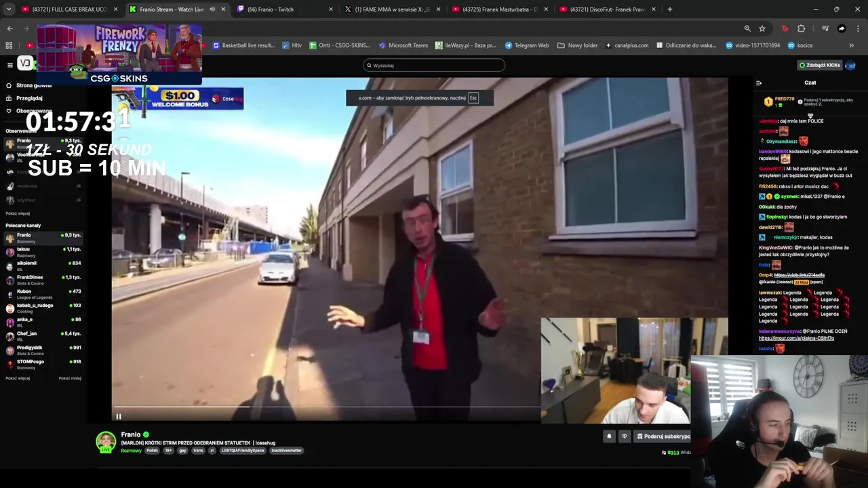Open the kebab_u_rudego recommended channel
Viewport: 868px width, 488px height.
click(x=44, y=308)
